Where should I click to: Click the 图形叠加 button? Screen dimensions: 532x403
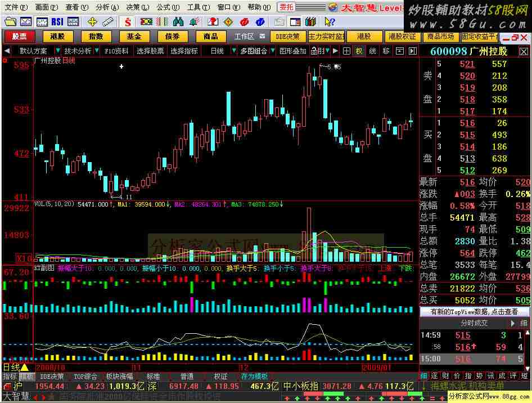coord(292,51)
